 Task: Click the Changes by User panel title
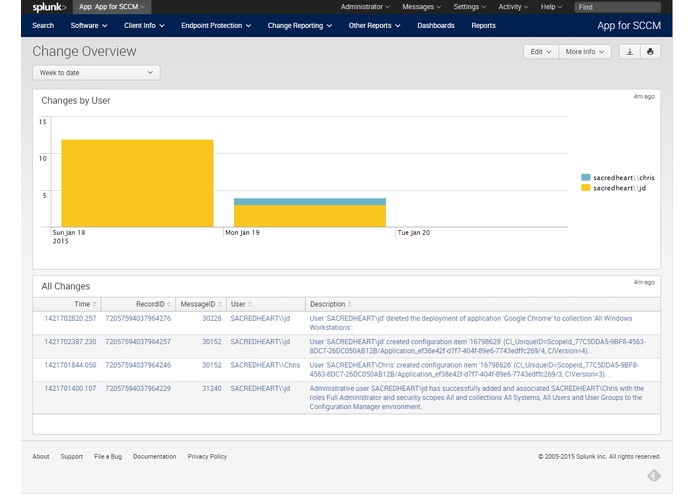pos(76,101)
